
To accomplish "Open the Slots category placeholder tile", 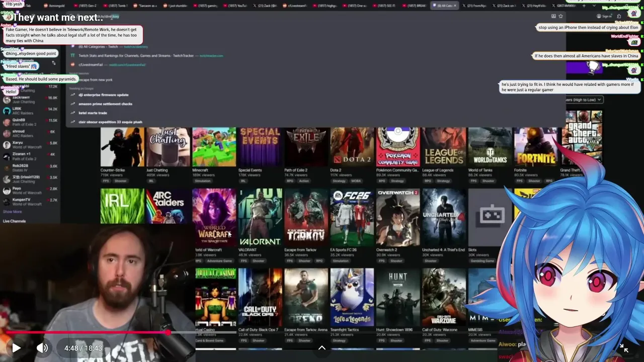I will [489, 217].
